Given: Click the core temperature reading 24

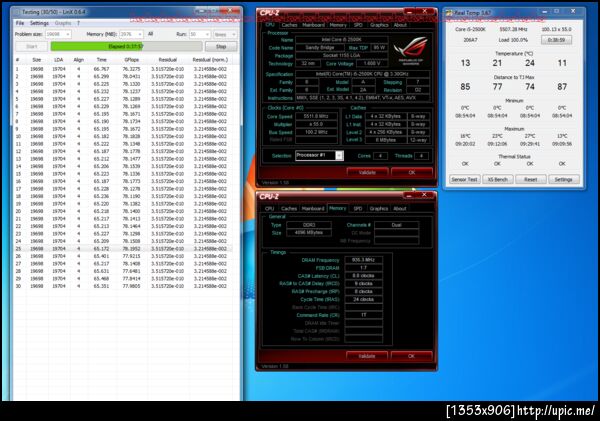Looking at the screenshot, I should click(530, 63).
